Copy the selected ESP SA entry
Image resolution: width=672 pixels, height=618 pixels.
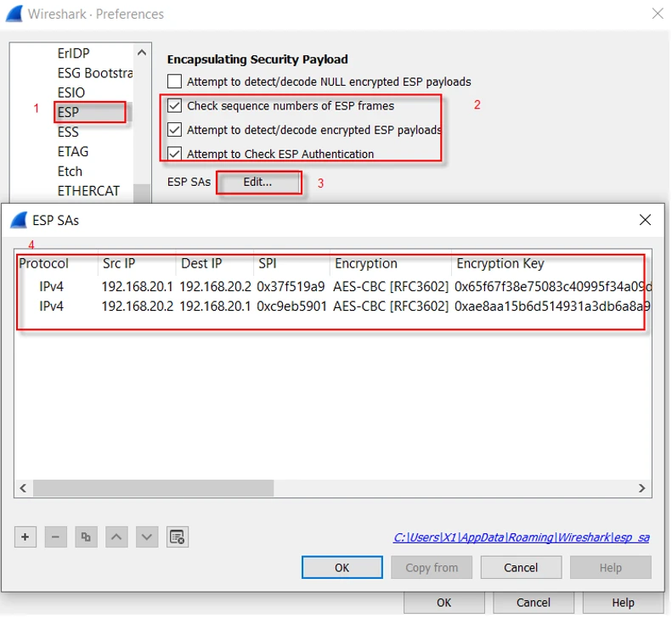coord(85,537)
